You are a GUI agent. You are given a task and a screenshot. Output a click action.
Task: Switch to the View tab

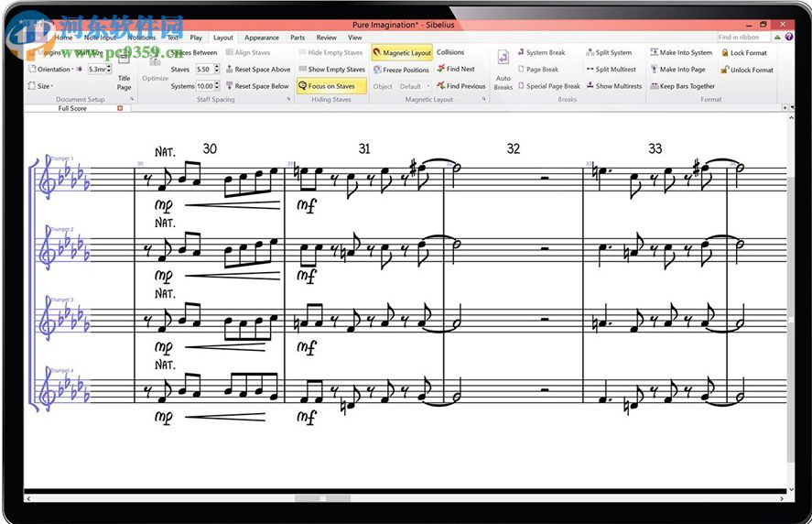click(354, 38)
